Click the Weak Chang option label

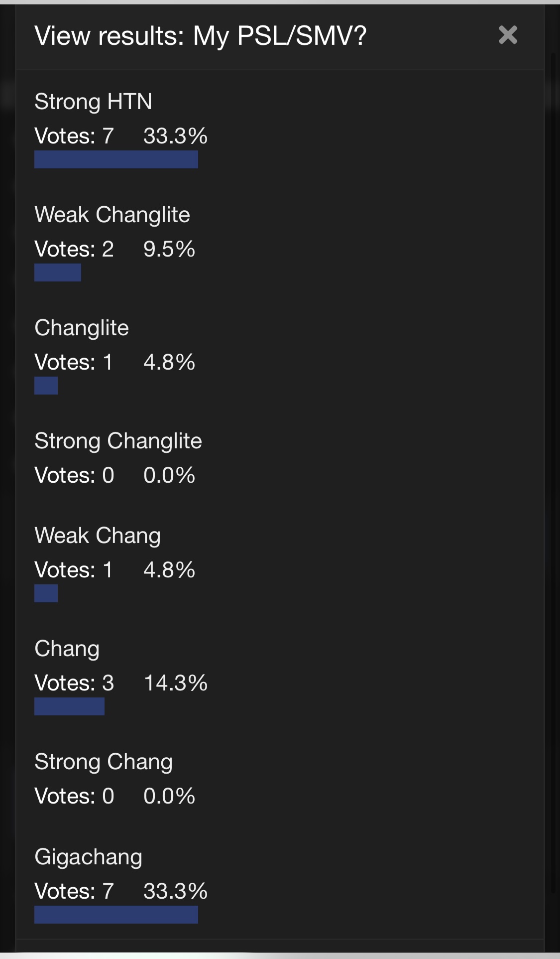98,536
